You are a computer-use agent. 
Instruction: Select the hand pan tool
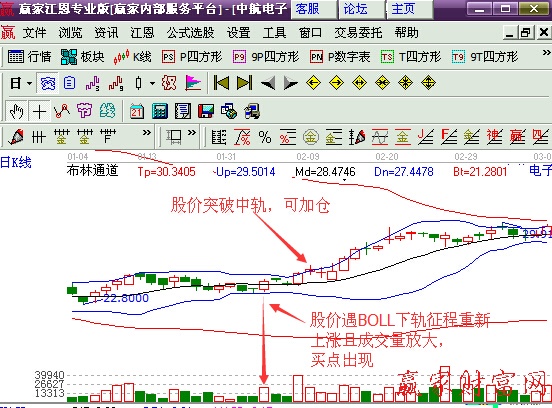pyautogui.click(x=17, y=112)
